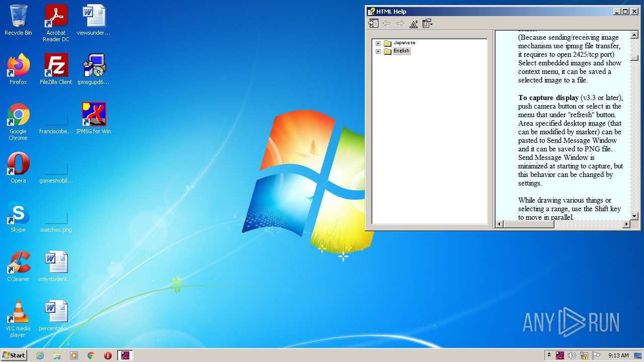Select the VLC media player shortcut

[x=18, y=319]
